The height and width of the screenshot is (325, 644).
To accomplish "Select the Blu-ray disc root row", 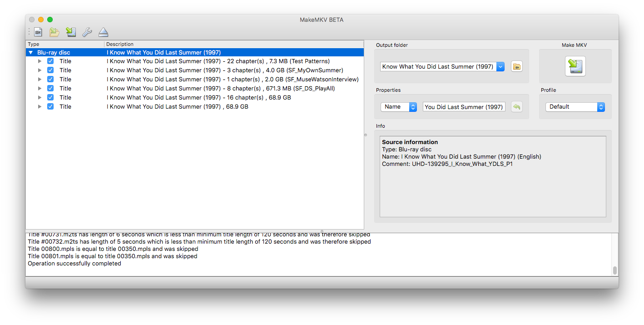I will pos(195,53).
